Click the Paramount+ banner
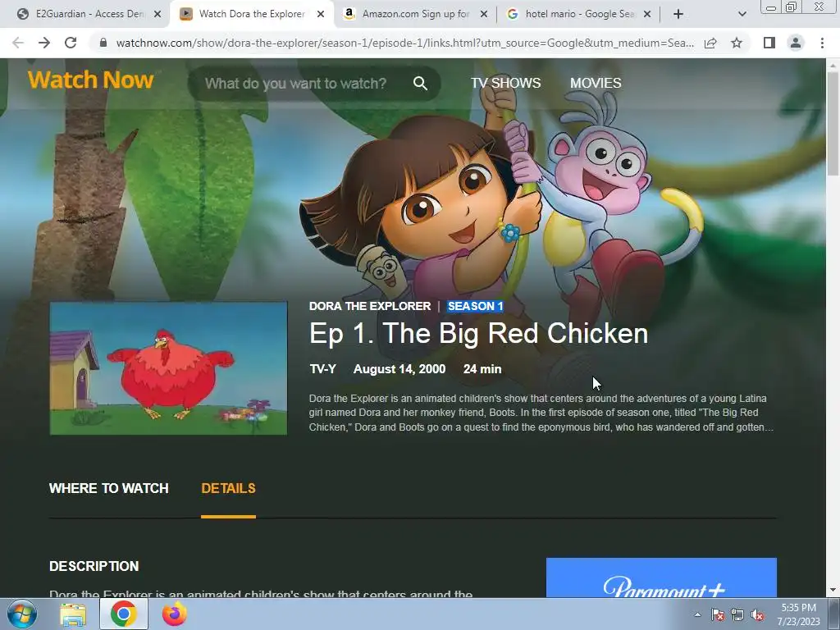This screenshot has width=840, height=630. click(x=661, y=577)
